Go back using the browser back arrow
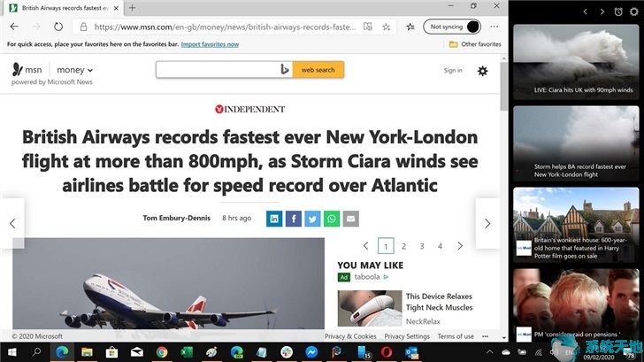Image resolution: width=644 pixels, height=362 pixels. coord(14,27)
